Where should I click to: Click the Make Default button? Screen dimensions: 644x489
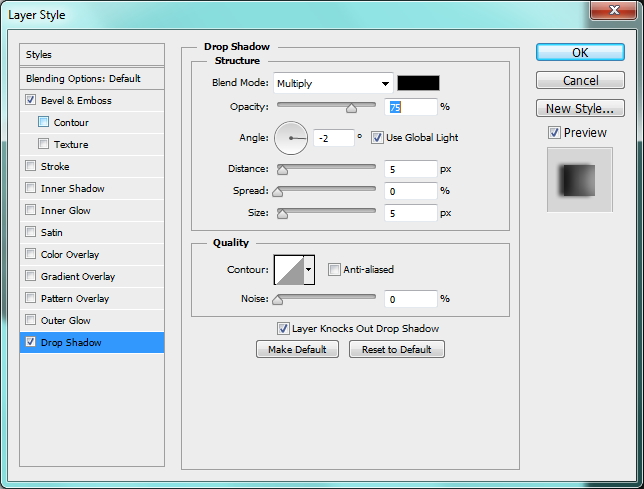tap(297, 349)
